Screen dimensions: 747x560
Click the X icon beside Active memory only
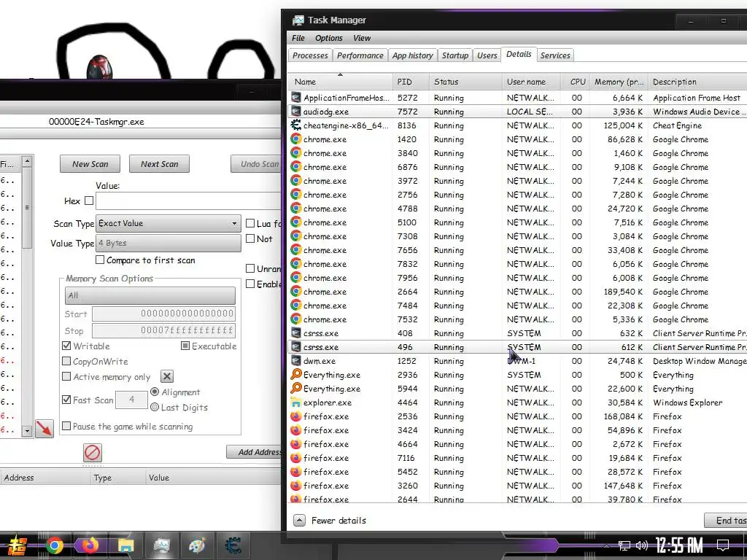click(x=167, y=377)
